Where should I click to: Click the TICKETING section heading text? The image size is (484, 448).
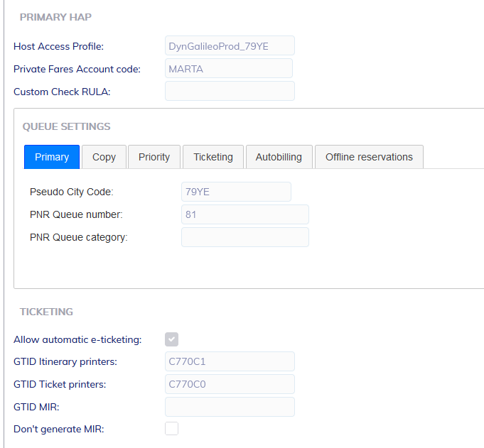[46, 312]
